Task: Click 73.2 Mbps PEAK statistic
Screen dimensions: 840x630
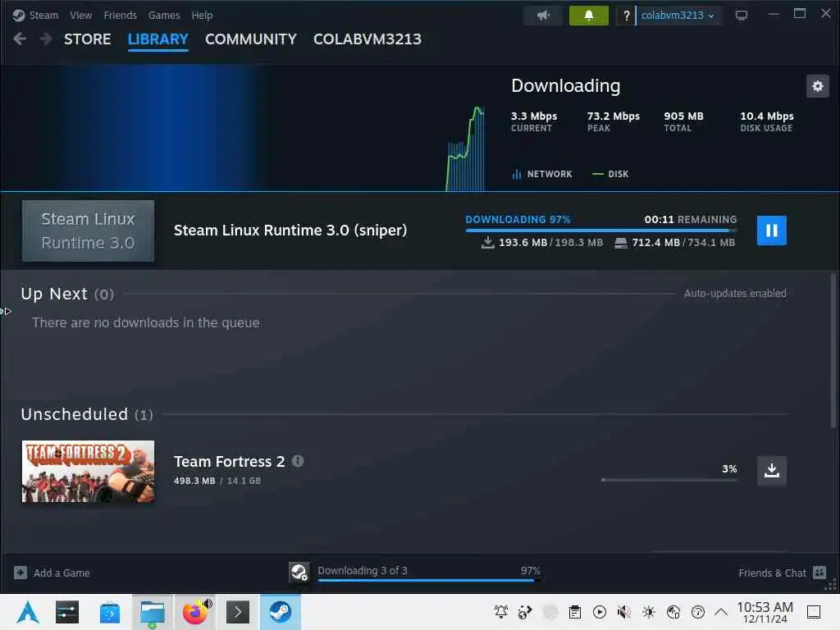Action: click(x=613, y=121)
